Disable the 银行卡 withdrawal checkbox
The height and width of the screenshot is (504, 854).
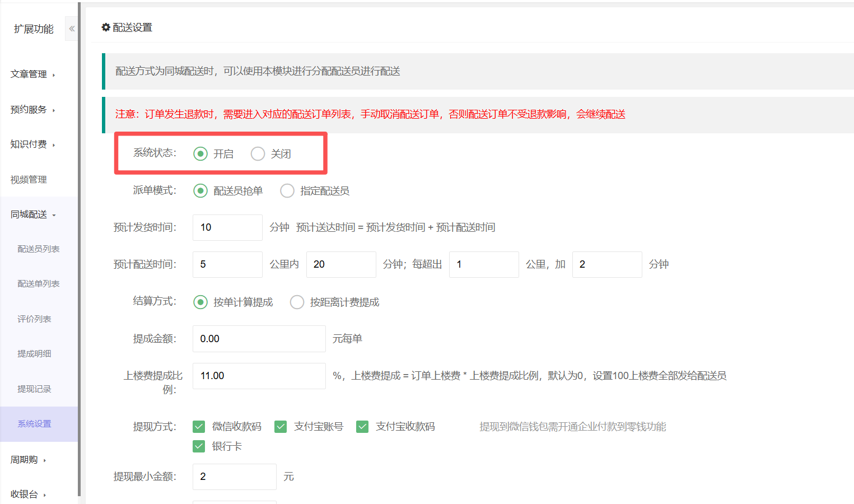[199, 446]
